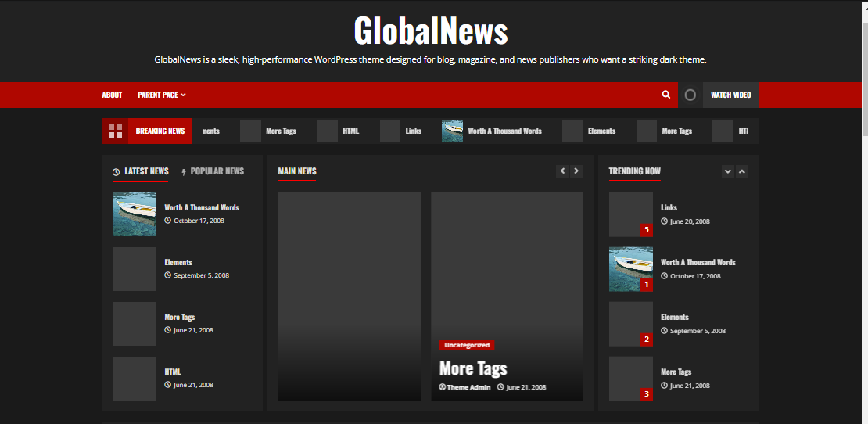This screenshot has height=424, width=868.
Task: Open More Tags post in Trending Now
Action: pos(676,372)
